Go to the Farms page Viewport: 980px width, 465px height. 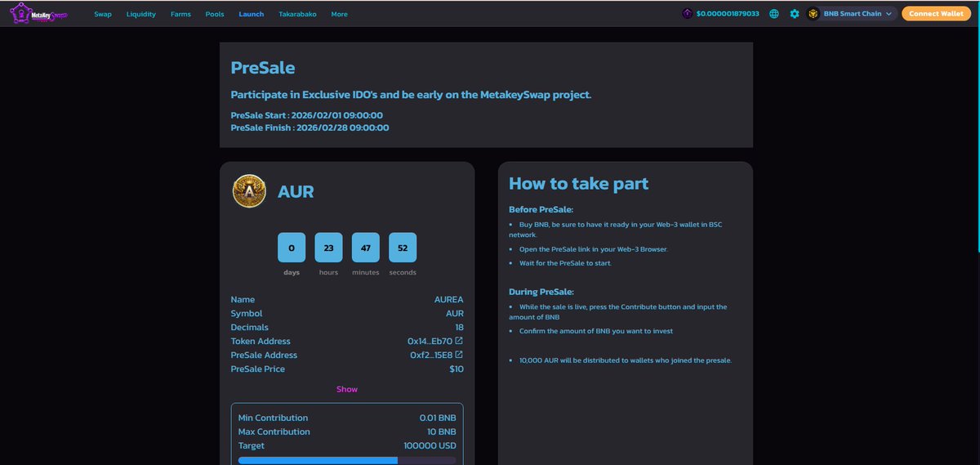click(180, 14)
